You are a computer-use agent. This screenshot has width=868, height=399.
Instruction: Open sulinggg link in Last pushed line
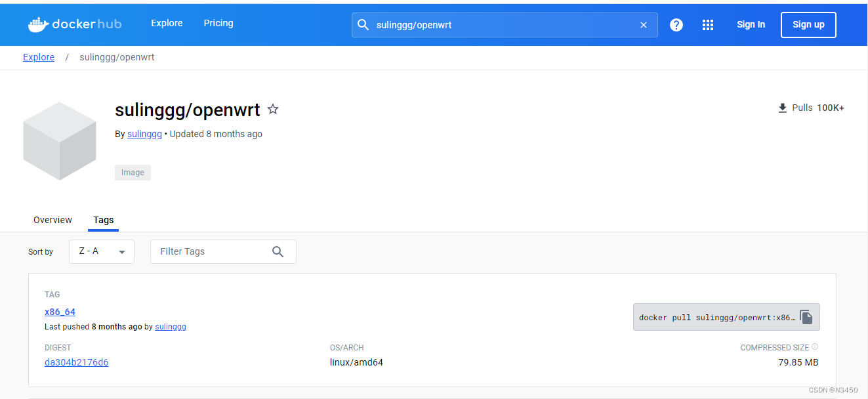coord(171,326)
